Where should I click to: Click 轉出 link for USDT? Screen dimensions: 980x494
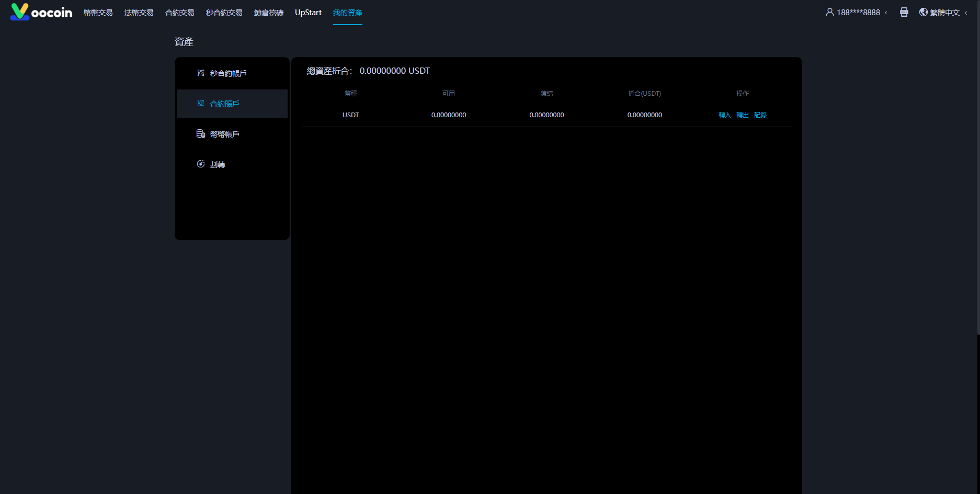tap(742, 115)
